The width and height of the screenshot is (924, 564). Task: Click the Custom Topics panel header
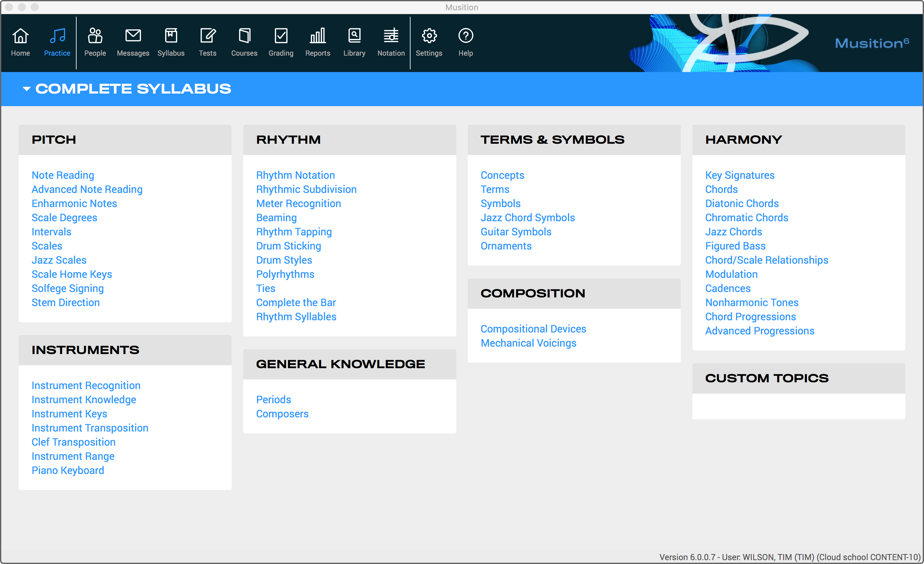tap(766, 378)
